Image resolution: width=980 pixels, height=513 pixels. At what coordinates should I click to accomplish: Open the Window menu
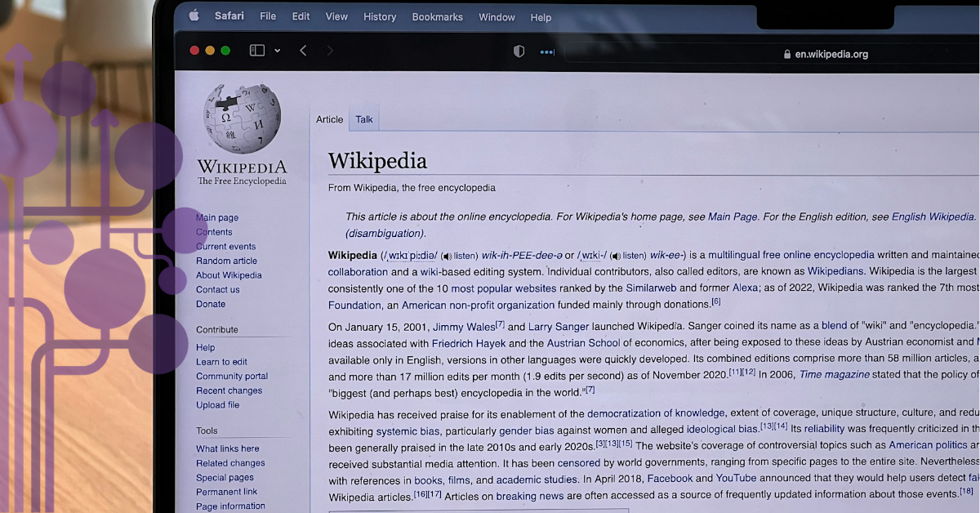coord(497,17)
